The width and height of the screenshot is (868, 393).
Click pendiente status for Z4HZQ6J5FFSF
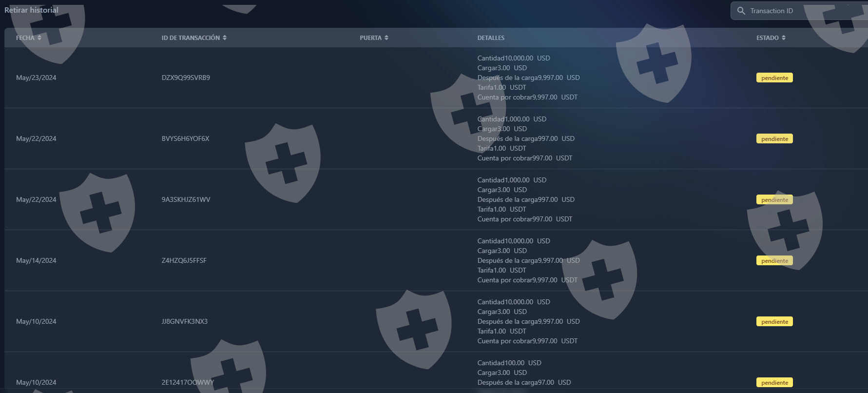click(x=774, y=261)
